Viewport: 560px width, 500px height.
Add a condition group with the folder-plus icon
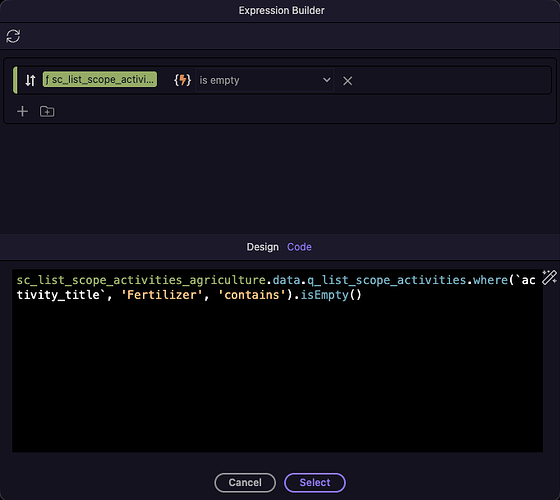coord(47,111)
